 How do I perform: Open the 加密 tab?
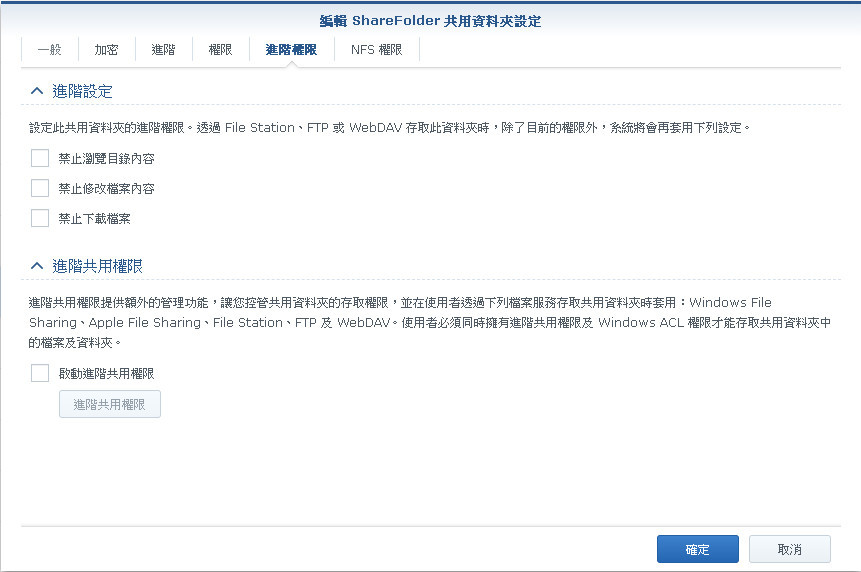click(x=107, y=50)
